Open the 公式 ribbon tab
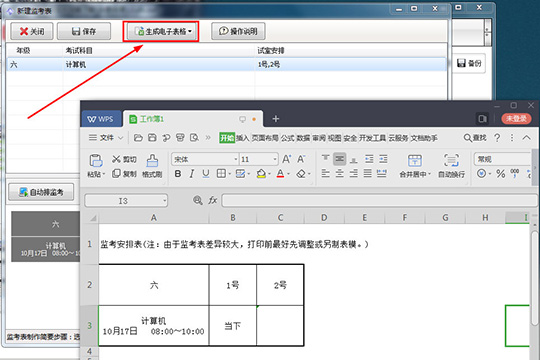The image size is (540, 360). (287, 138)
